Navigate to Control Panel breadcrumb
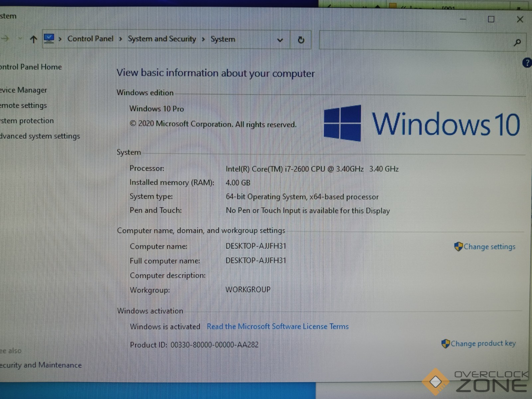This screenshot has width=532, height=399. 90,39
